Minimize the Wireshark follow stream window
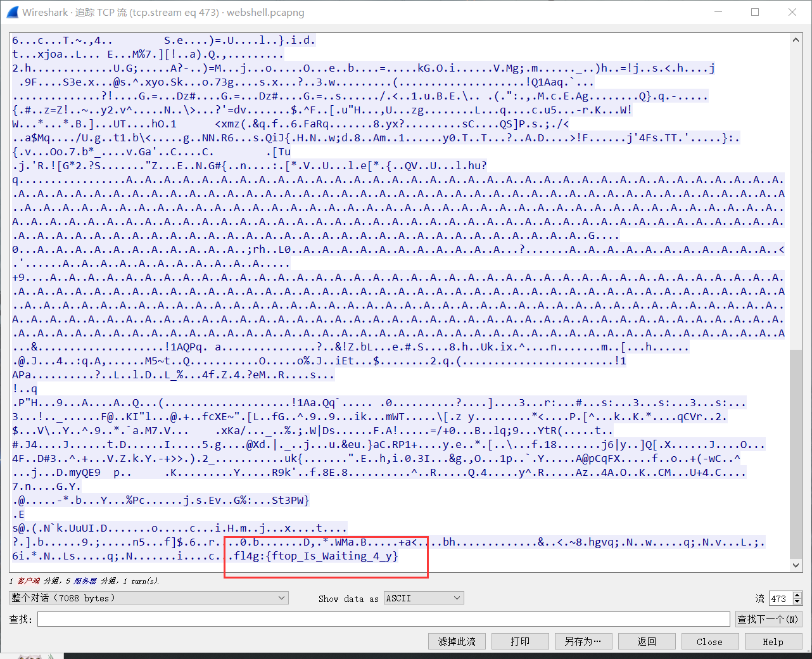Image resolution: width=812 pixels, height=659 pixels. click(x=718, y=12)
